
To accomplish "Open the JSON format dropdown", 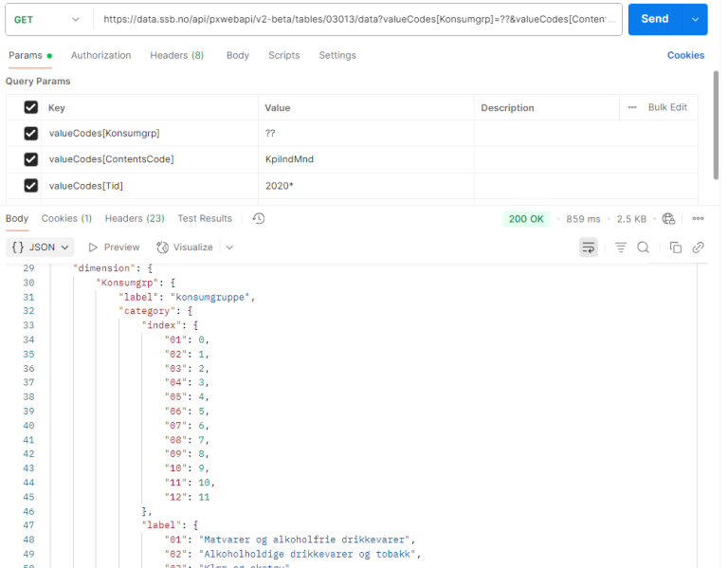I will pos(40,247).
